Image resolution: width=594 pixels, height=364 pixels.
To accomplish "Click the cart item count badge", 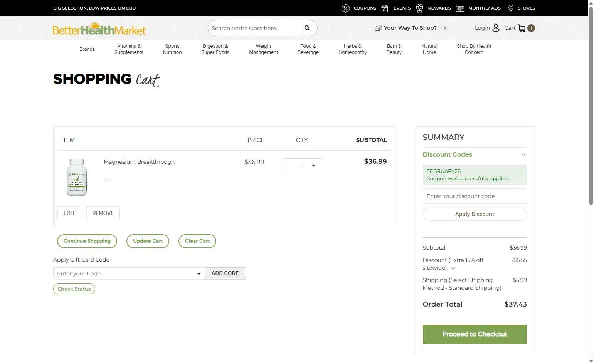I will pos(531,28).
